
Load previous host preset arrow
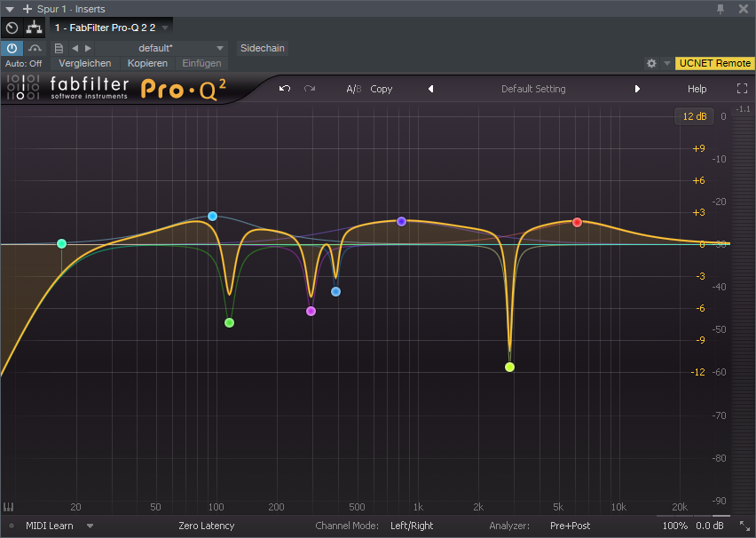pos(75,48)
